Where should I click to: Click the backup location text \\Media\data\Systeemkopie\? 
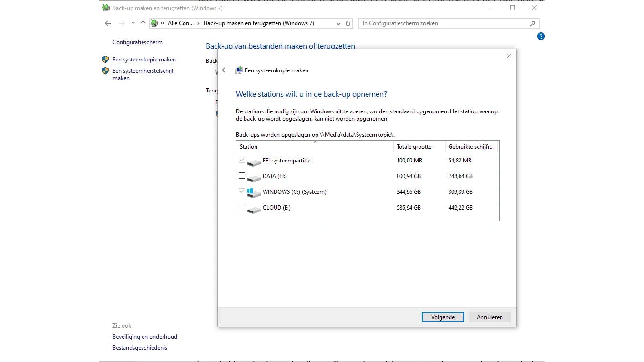[358, 135]
